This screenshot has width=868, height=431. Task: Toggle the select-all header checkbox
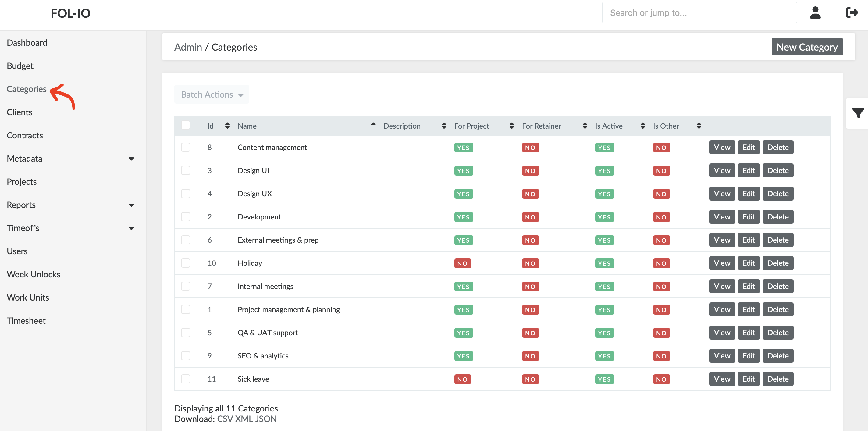pyautogui.click(x=185, y=125)
